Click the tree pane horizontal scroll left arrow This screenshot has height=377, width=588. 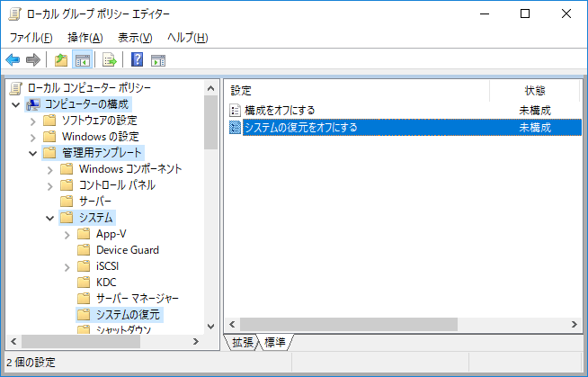pyautogui.click(x=13, y=341)
